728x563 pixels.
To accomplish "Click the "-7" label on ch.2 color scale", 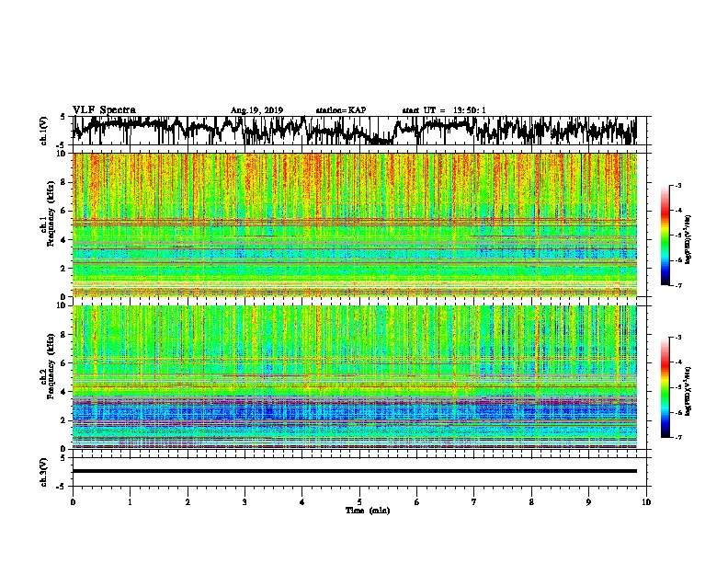I will pos(677,438).
